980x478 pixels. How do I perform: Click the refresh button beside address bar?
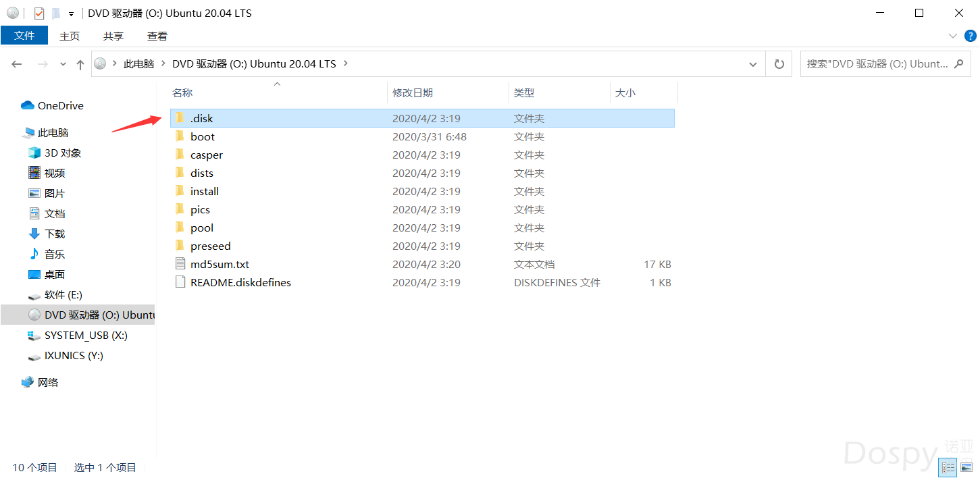point(779,64)
